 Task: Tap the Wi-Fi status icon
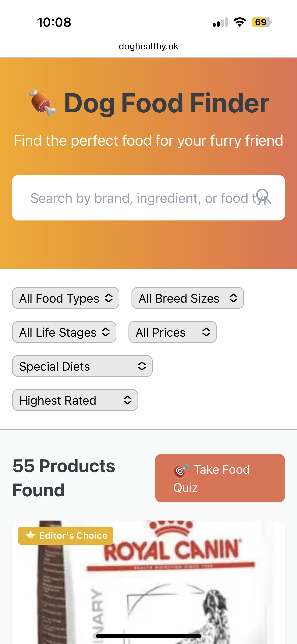click(240, 22)
